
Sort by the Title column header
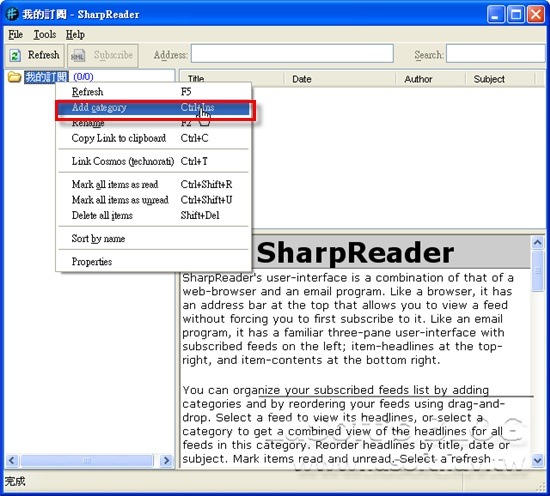232,79
